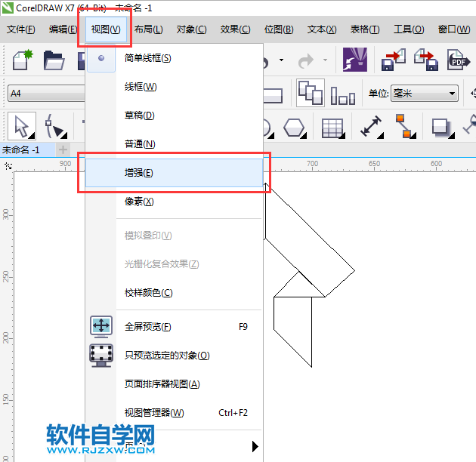Choose 线框(W) view mode
The width and height of the screenshot is (476, 462).
(x=175, y=87)
